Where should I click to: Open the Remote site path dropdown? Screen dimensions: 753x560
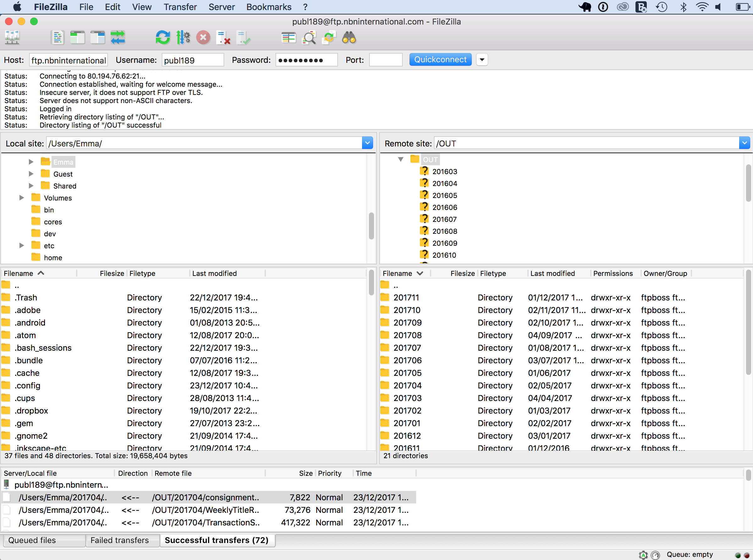point(744,143)
